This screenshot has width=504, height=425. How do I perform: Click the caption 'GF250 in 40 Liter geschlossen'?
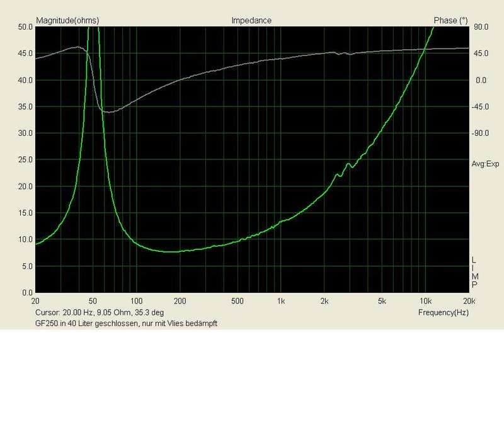coord(88,323)
